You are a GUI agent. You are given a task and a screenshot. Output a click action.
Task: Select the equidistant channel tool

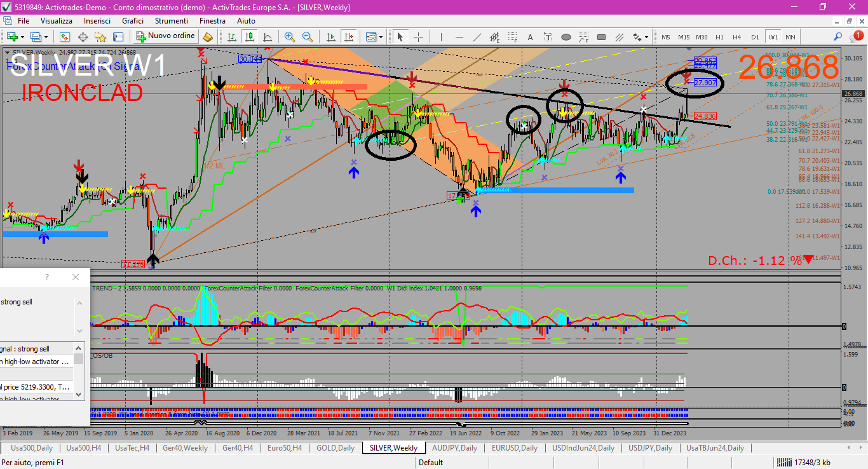click(494, 37)
